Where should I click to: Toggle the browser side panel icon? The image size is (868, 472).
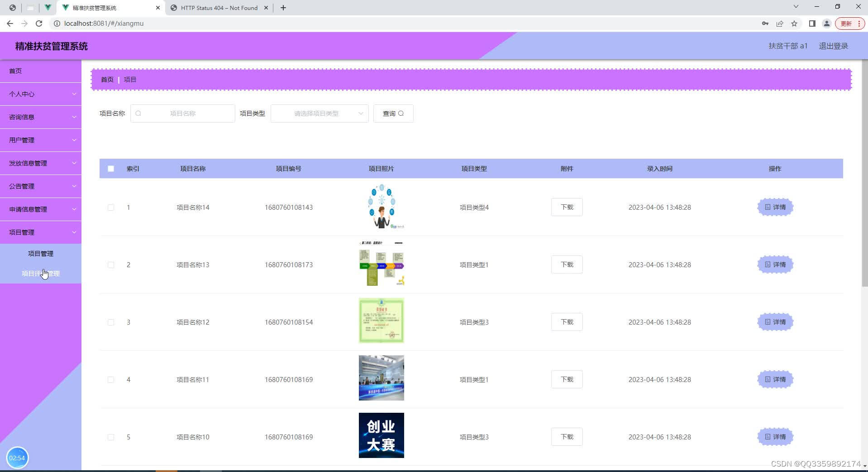812,24
